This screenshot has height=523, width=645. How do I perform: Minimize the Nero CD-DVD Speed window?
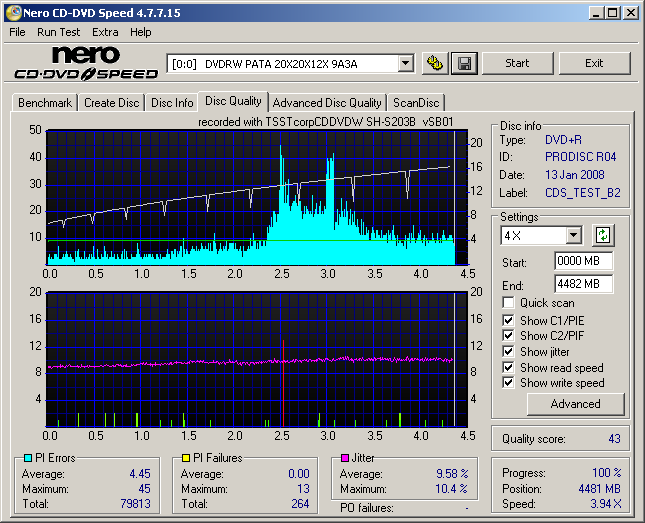coord(596,13)
